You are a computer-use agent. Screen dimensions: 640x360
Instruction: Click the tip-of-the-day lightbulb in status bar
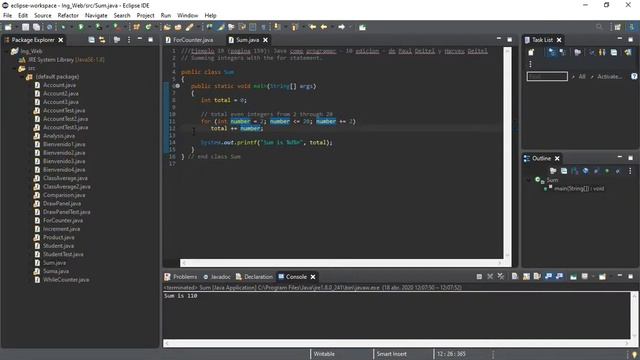tap(634, 354)
